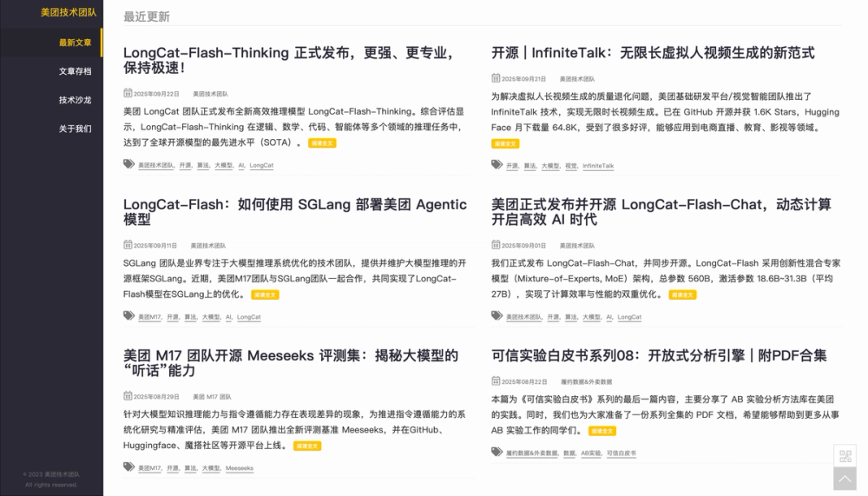Click calendar icon beside 2025年09月11日

click(128, 244)
